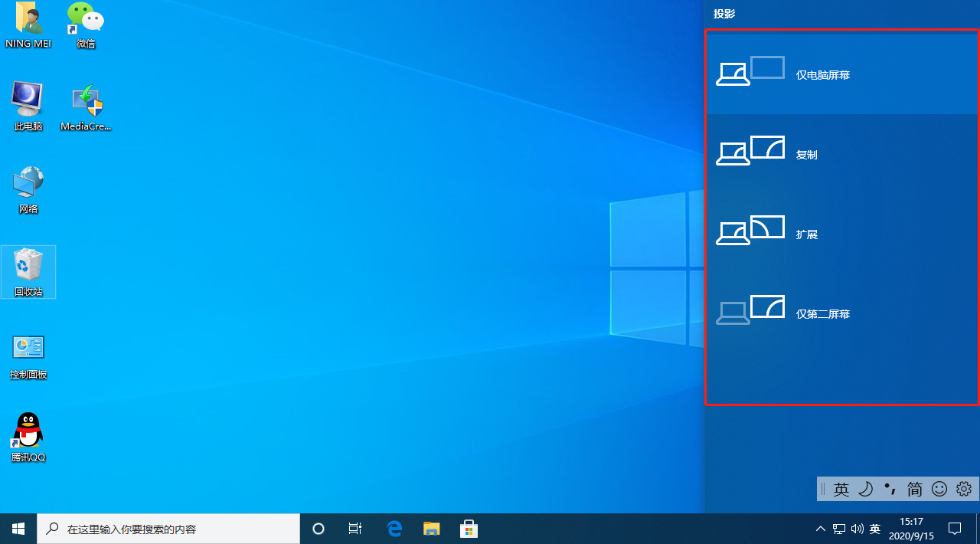Viewport: 980px width, 544px height.
Task: Expand the hidden system tray icons chevron
Action: [x=821, y=529]
